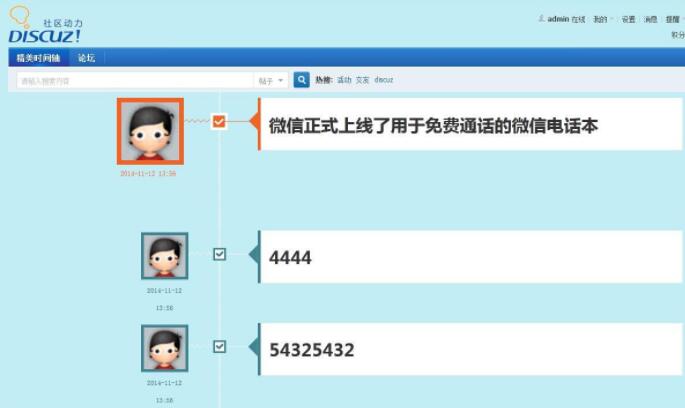This screenshot has height=408, width=685.
Task: Open the 论坛 tab
Action: [86, 58]
